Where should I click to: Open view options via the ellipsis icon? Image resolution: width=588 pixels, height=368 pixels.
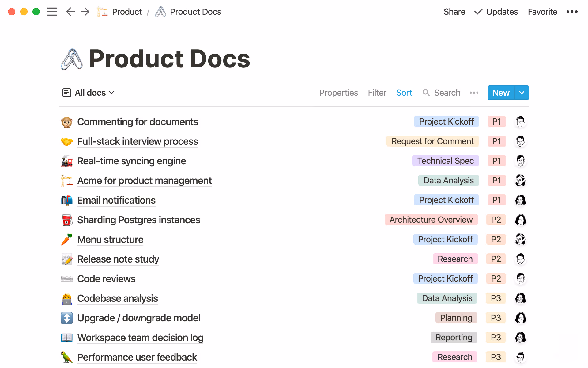tap(474, 93)
